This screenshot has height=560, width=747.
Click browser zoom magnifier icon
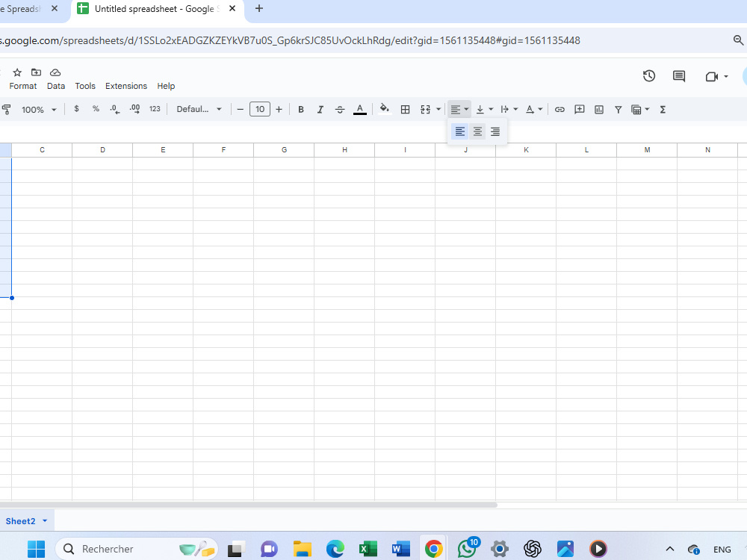(x=738, y=40)
